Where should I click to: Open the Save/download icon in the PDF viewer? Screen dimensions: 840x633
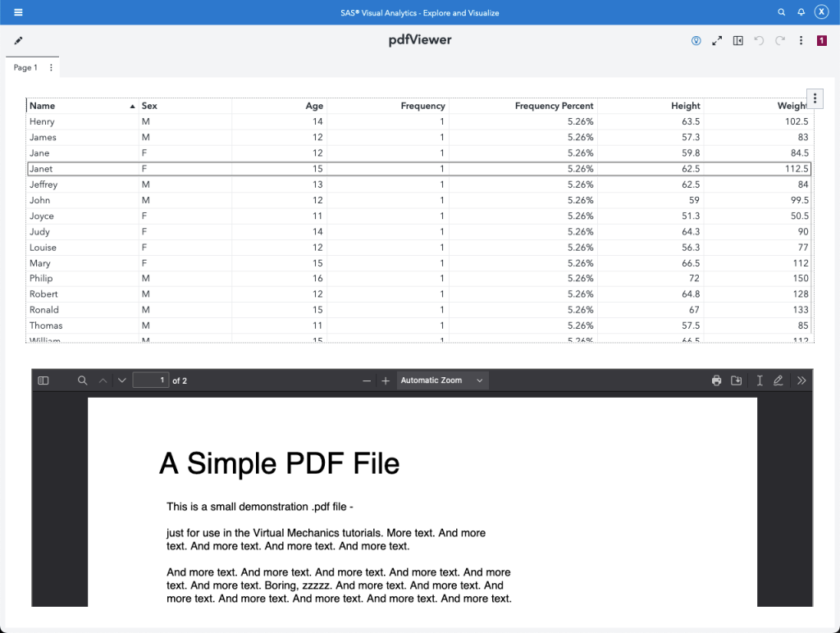[736, 380]
